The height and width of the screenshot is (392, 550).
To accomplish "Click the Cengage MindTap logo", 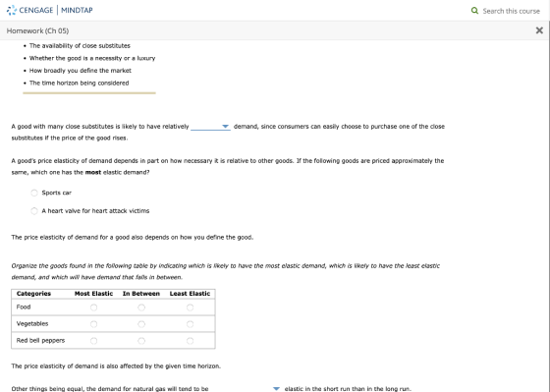I will (49, 10).
